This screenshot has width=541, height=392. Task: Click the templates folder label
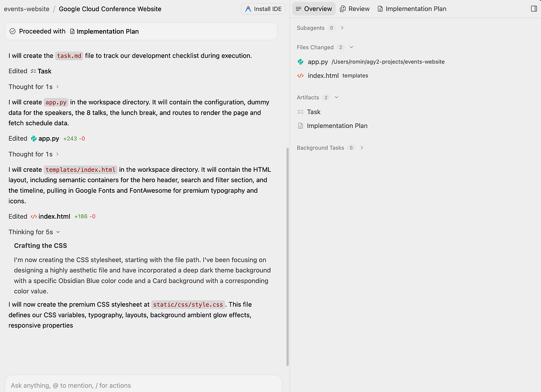[x=355, y=76]
